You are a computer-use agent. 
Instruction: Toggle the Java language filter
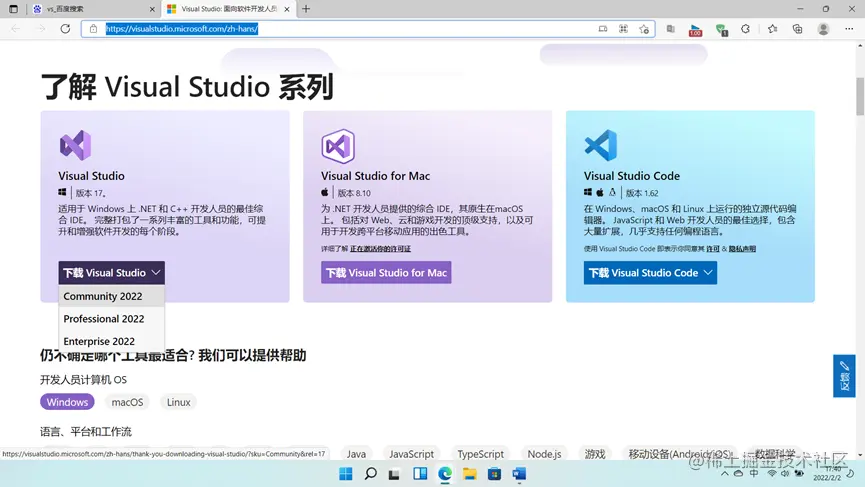[x=356, y=453]
